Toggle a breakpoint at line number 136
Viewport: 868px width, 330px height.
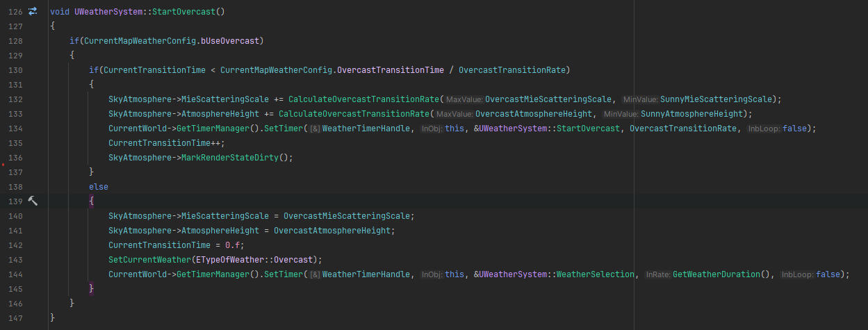[x=13, y=158]
